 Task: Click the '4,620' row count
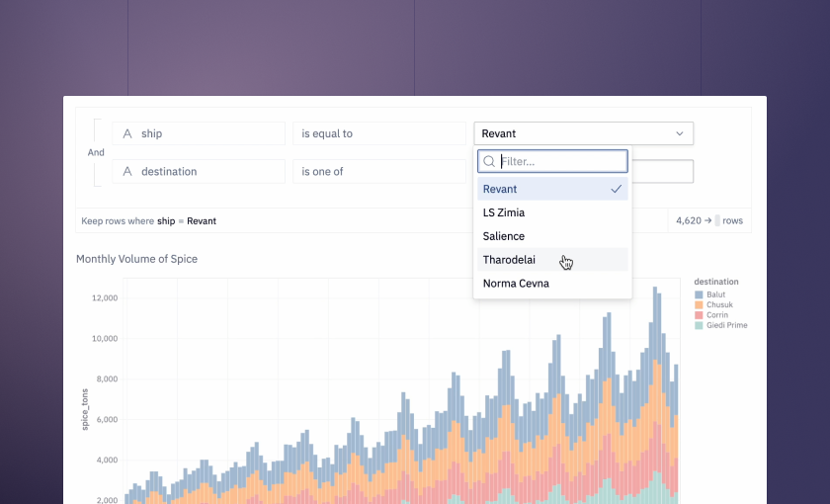click(689, 220)
